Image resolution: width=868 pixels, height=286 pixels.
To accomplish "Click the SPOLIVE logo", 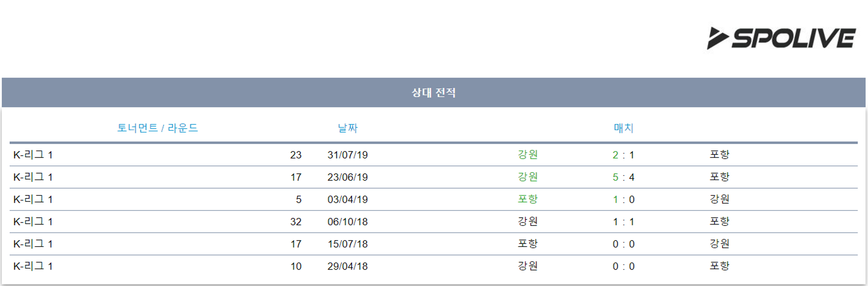I will pyautogui.click(x=782, y=38).
